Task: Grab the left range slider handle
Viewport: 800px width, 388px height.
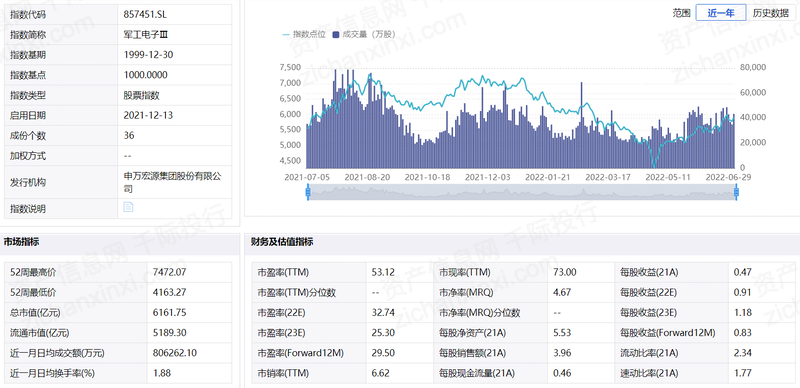Action: (308, 192)
